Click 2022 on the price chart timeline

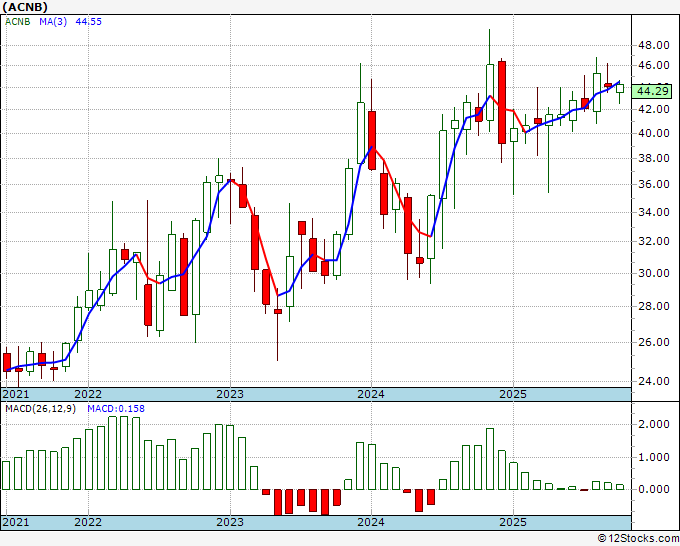click(x=88, y=394)
